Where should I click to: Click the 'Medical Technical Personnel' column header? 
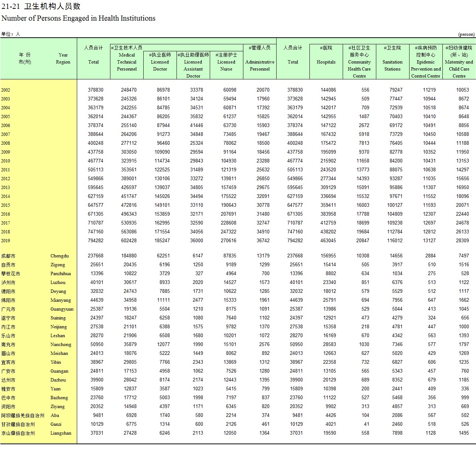(127, 62)
